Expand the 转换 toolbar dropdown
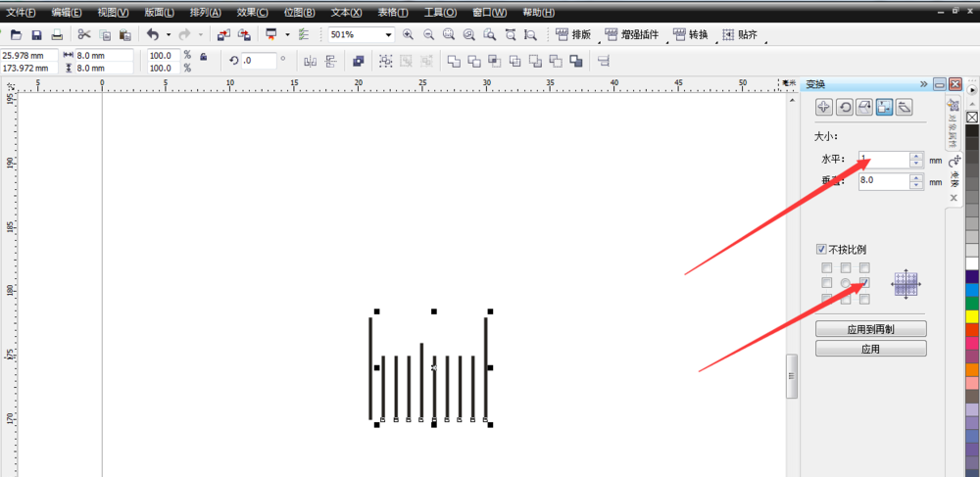Viewport: 980px width, 477px height. coord(716,43)
